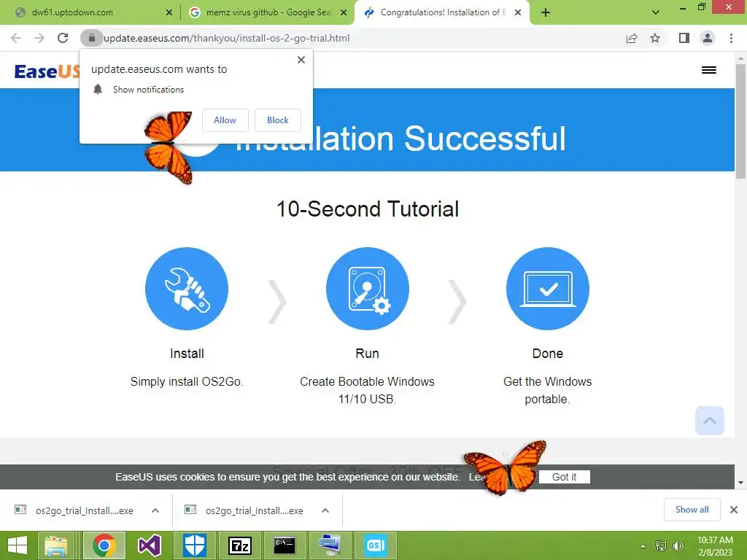Close the downloads bar
Screen dimensions: 747x560
734,510
